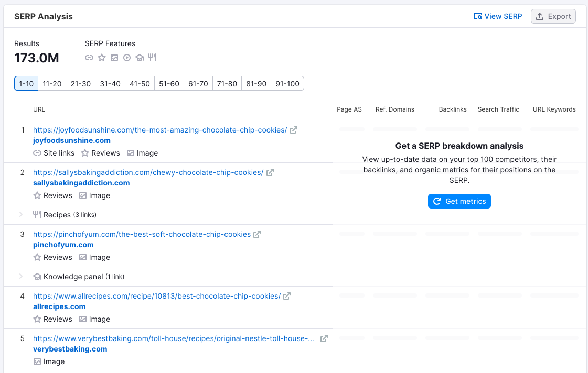Open pinchofyum URL external link icon

(257, 234)
